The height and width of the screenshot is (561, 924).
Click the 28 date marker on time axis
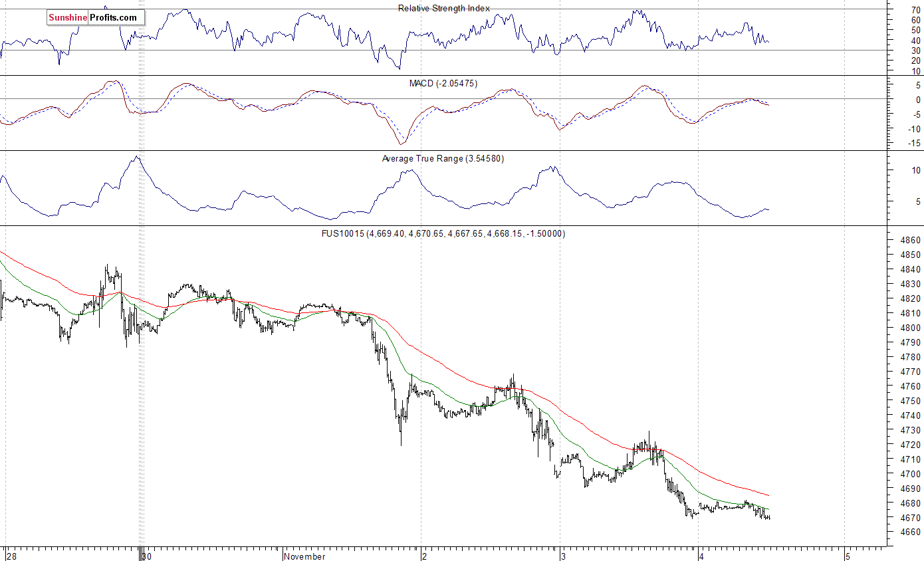coord(11,556)
